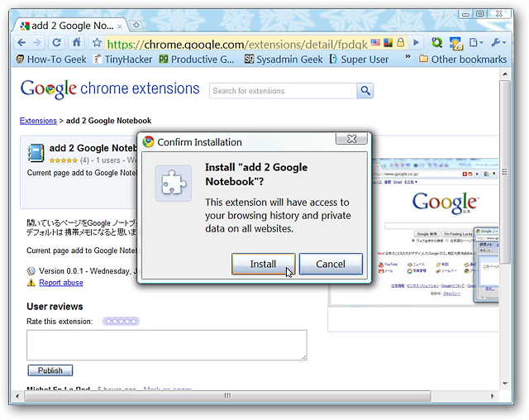Click the Report abuse link

[x=61, y=283]
